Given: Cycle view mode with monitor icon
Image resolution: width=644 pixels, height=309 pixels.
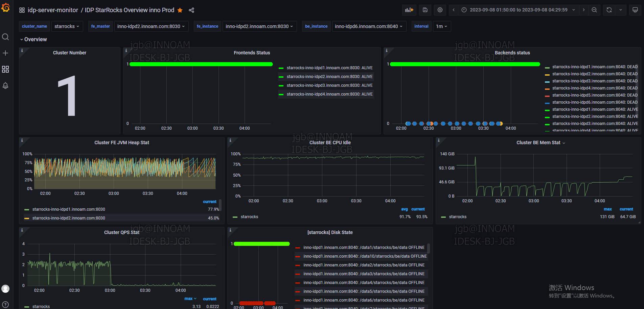Looking at the screenshot, I should (x=635, y=10).
